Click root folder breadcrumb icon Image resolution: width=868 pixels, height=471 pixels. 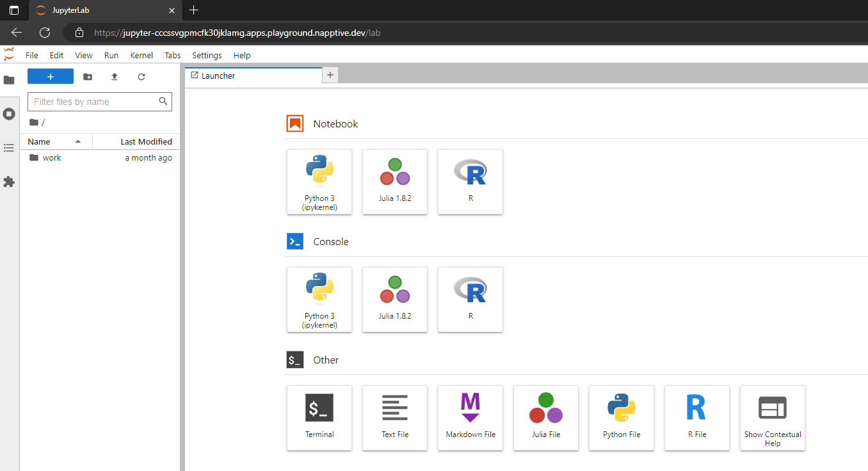point(34,122)
